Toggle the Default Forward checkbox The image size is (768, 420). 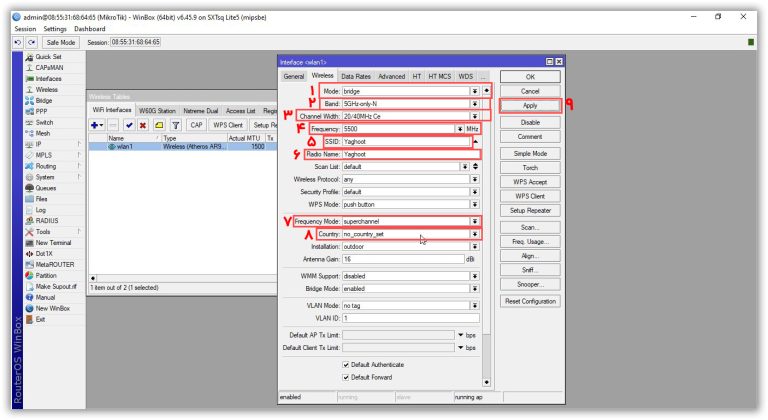(347, 378)
